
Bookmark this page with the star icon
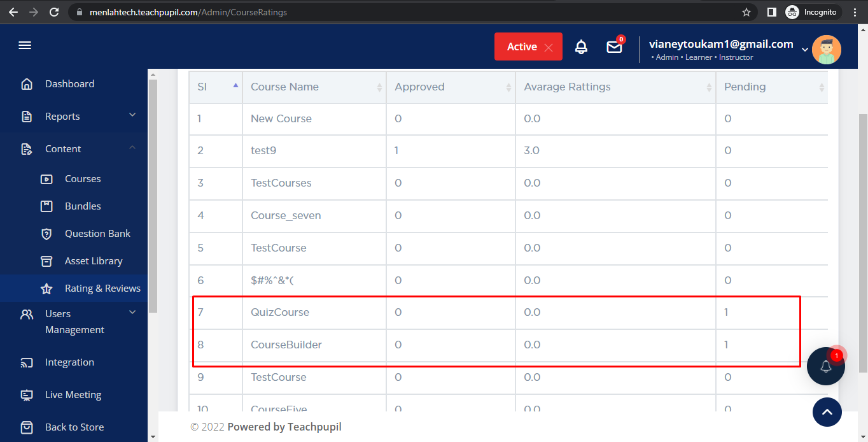coord(746,12)
